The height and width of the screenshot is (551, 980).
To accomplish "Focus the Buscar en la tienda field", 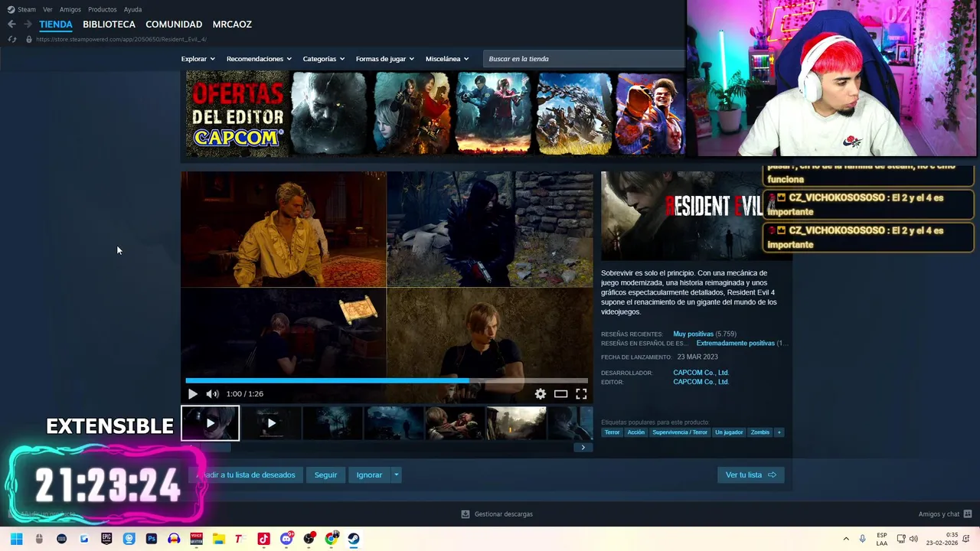I will coord(585,59).
